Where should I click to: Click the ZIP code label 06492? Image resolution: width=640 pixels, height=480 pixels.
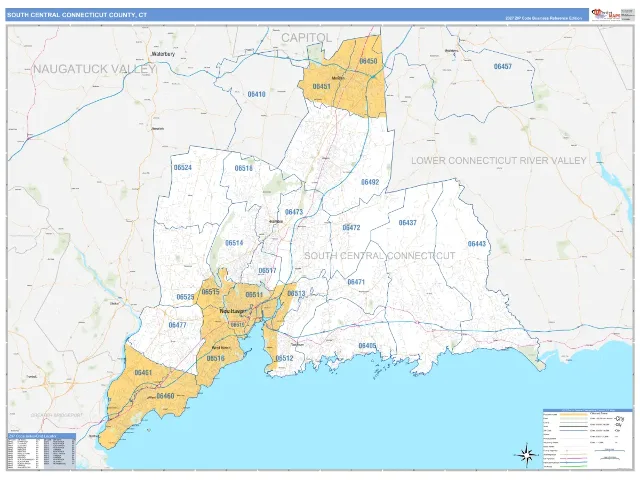click(370, 182)
